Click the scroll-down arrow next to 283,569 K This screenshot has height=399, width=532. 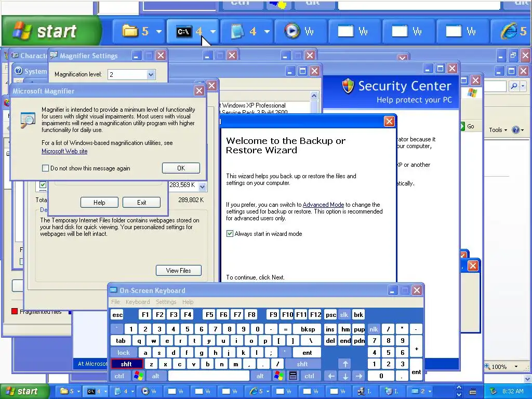pyautogui.click(x=202, y=187)
